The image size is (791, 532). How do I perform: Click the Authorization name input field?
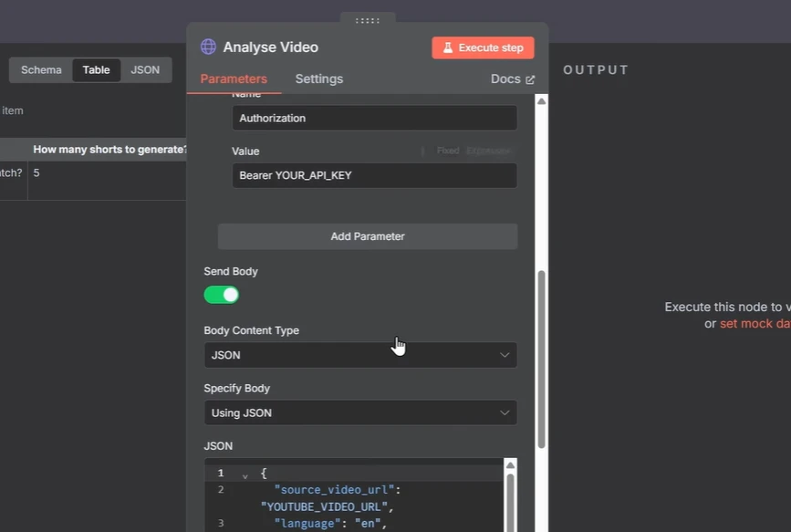tap(374, 118)
